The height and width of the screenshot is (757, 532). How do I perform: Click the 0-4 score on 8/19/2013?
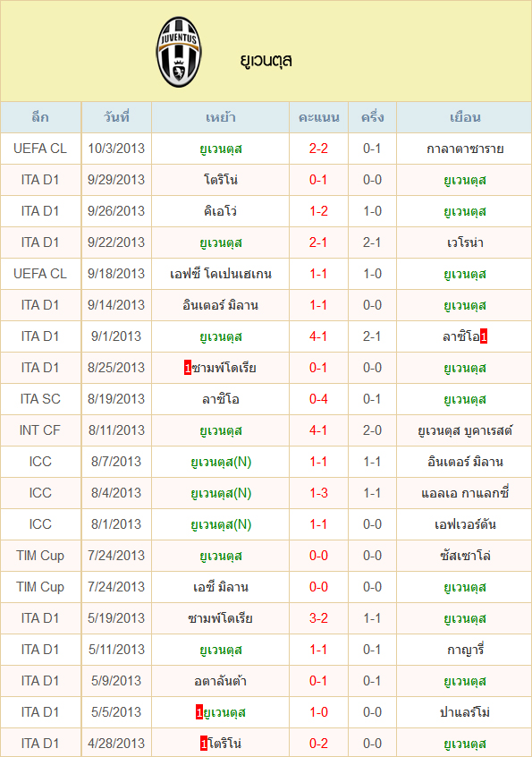[x=318, y=399]
